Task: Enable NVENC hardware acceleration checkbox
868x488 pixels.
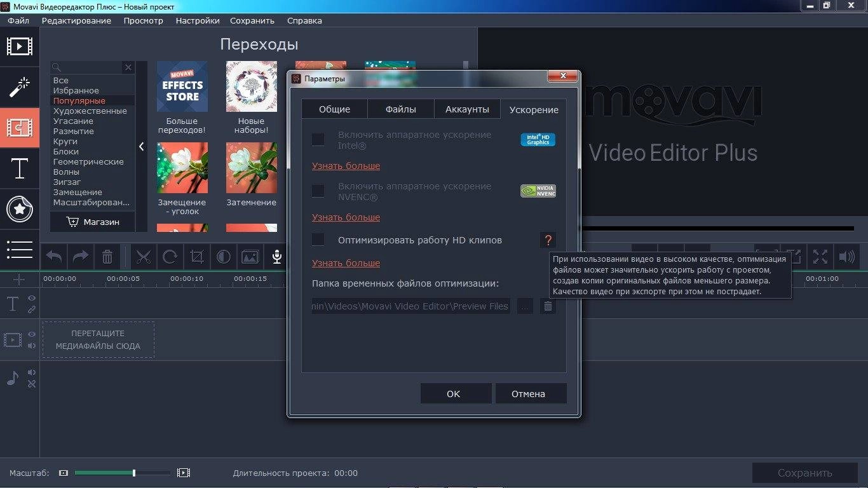Action: 318,191
